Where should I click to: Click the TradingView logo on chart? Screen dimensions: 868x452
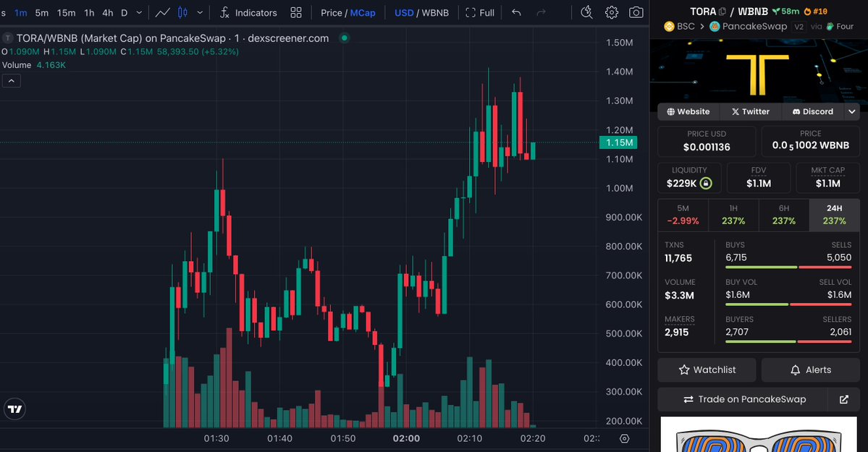[14, 409]
